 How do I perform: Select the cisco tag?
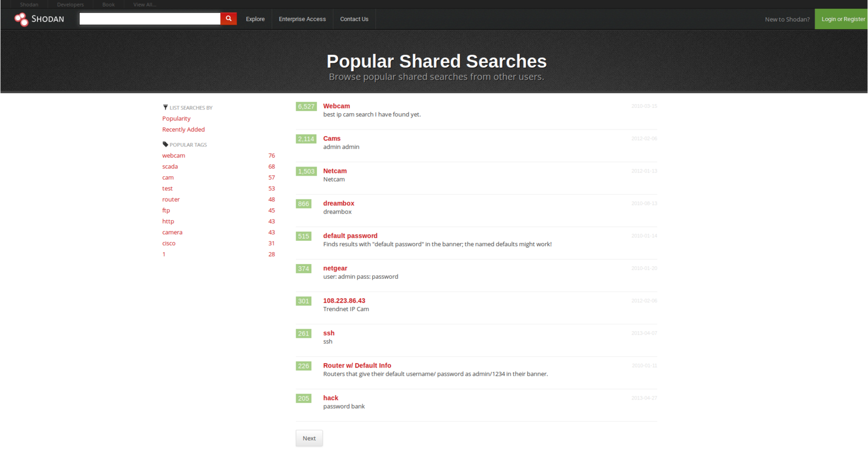tap(169, 243)
